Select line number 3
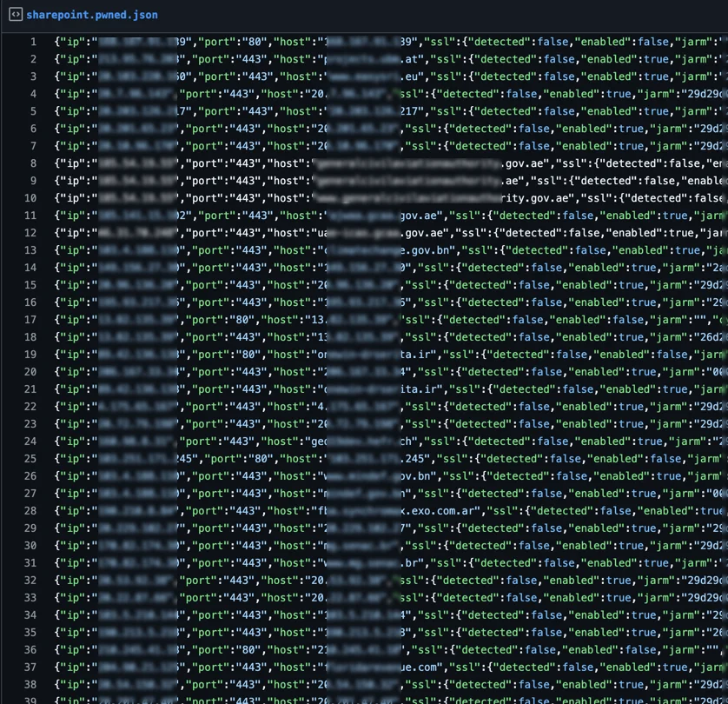 coord(33,76)
